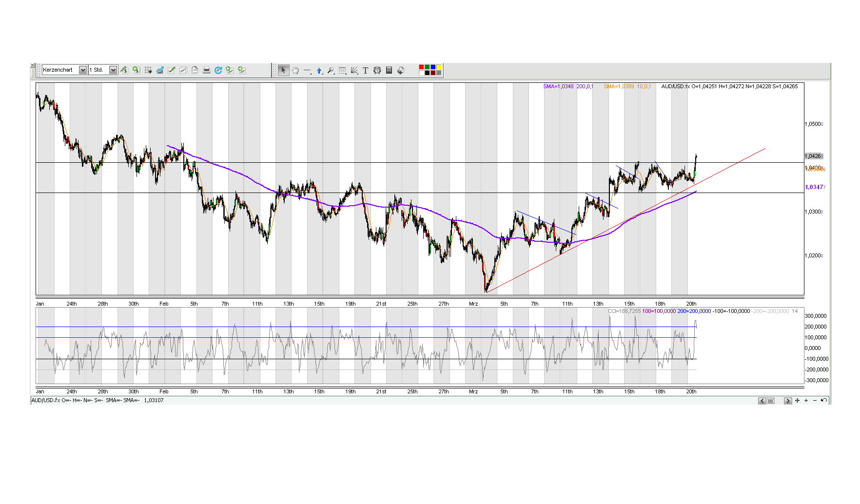Screen dimensions: 860x504
Task: Click the Feb date label on upper axis
Action: click(164, 304)
